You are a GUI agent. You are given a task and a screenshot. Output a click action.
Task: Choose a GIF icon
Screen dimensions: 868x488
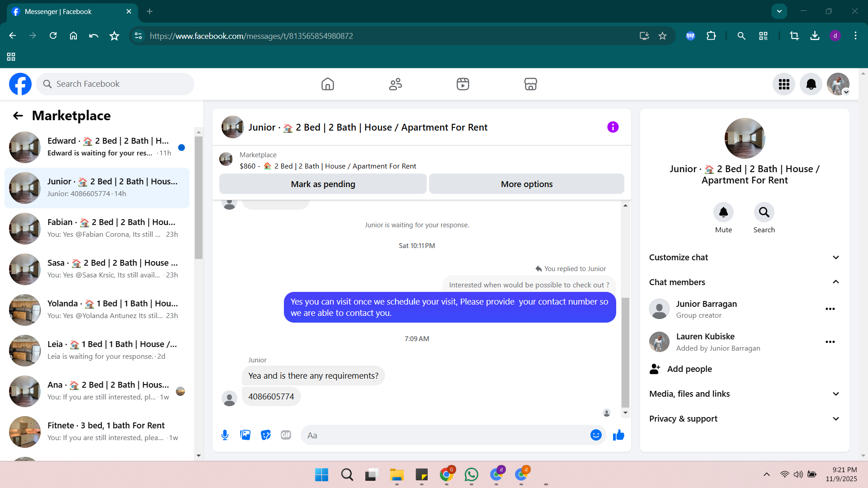coord(286,435)
